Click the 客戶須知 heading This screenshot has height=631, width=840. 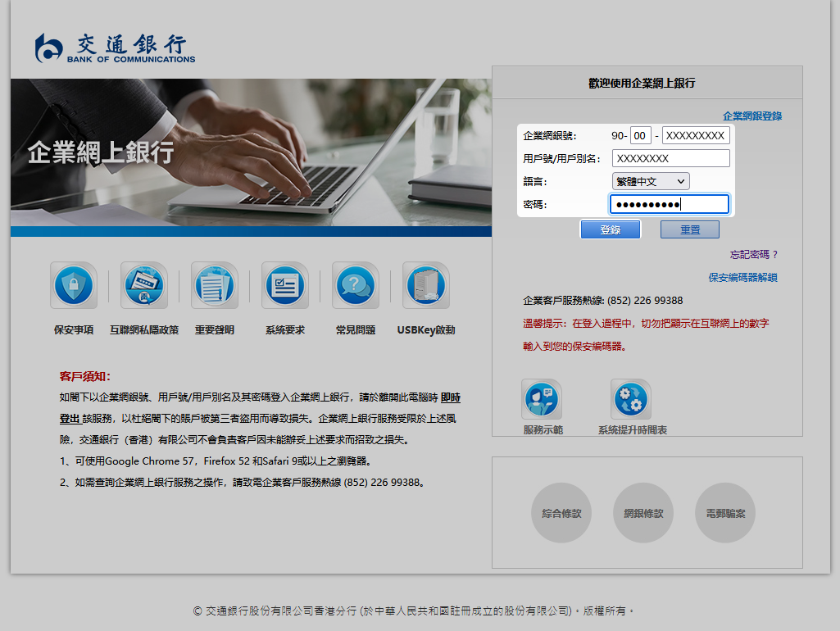click(x=84, y=377)
